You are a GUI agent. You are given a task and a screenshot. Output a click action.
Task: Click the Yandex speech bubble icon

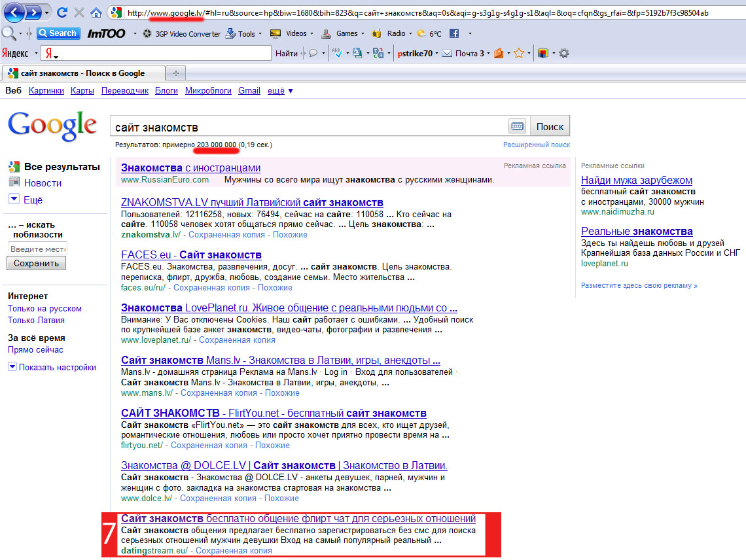pos(313,53)
